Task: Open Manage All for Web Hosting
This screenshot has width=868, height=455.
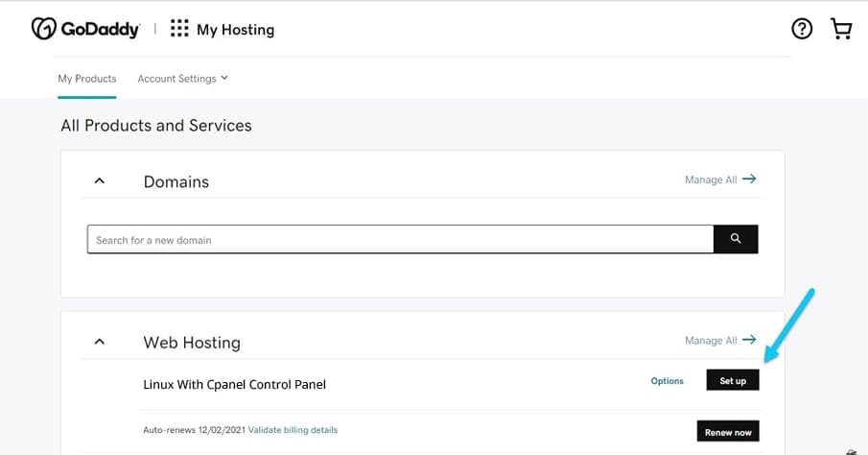Action: 711,341
